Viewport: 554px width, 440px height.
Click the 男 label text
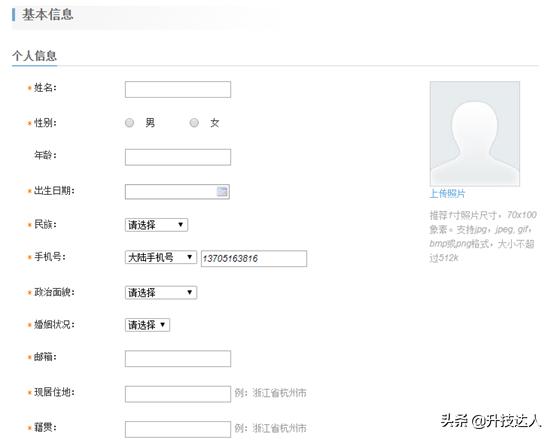tap(150, 123)
